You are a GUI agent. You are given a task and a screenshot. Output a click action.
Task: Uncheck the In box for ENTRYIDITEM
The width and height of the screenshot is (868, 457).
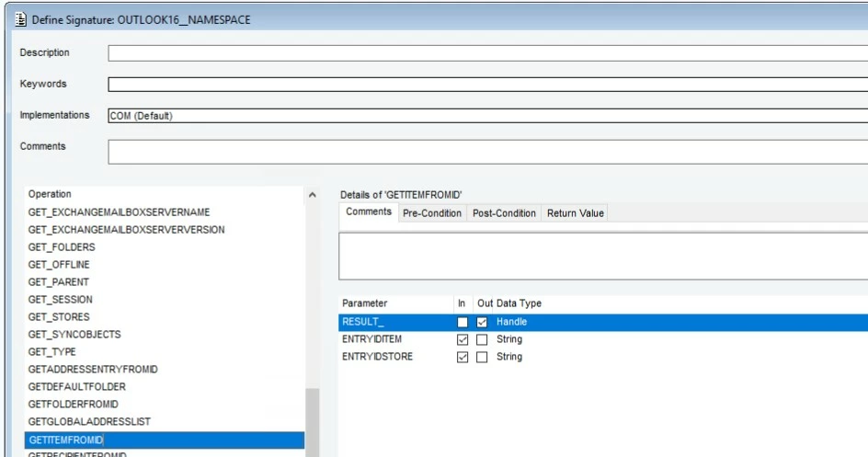[463, 339]
